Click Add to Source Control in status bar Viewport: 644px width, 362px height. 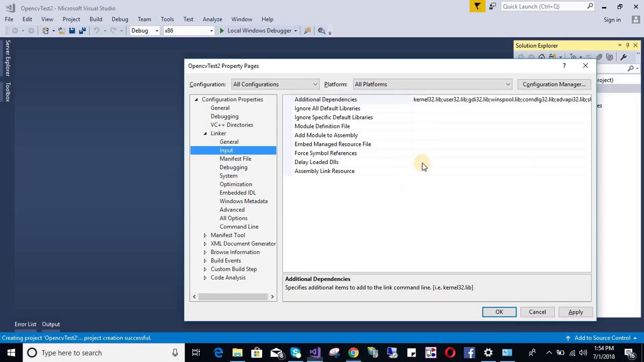tap(602, 338)
